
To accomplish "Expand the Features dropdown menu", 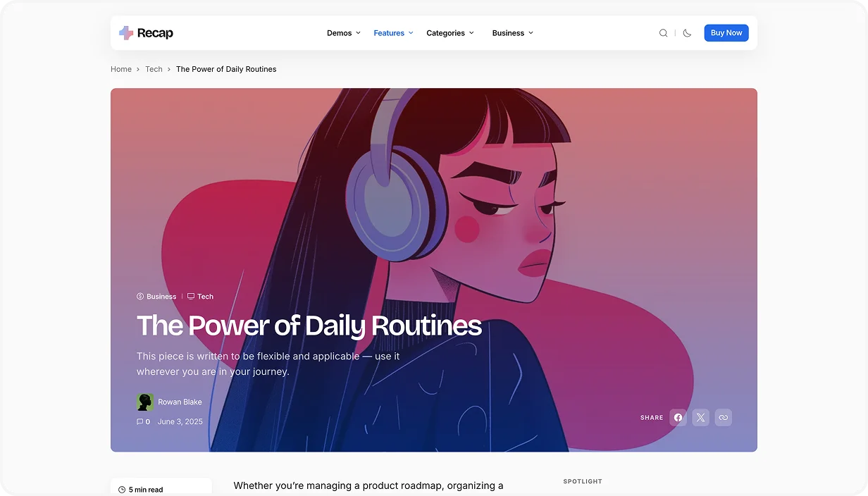I will click(393, 33).
